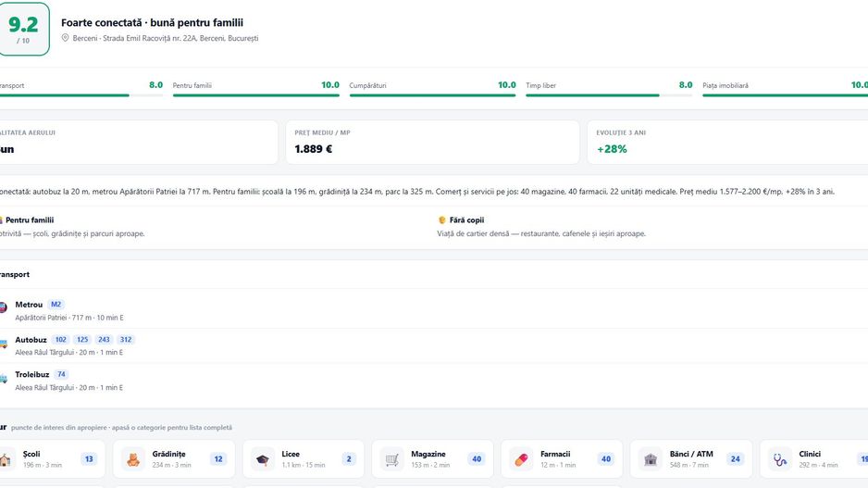Click the Pentru familii score progress bar
Screen dimensions: 868x488
255,95
